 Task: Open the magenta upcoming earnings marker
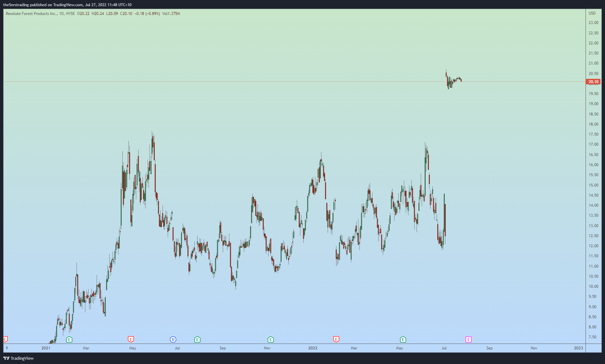(x=468, y=339)
